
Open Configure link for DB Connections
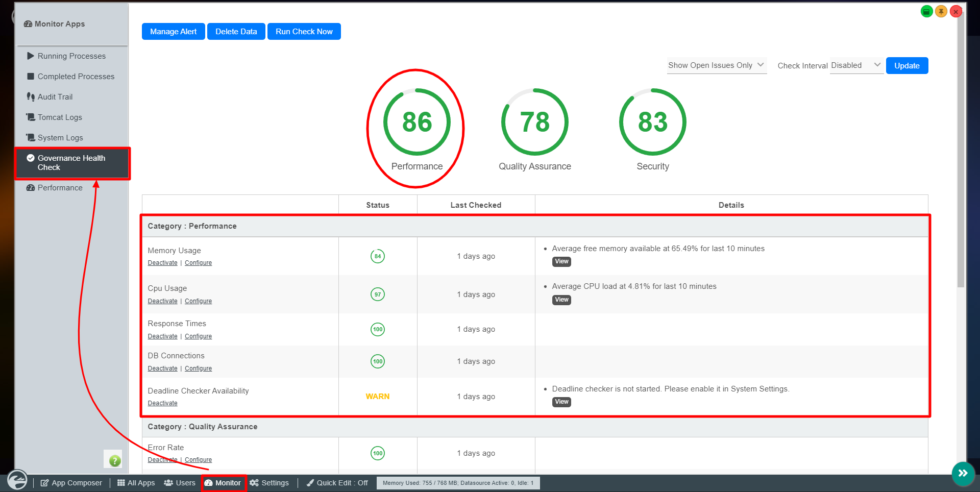[x=198, y=368]
